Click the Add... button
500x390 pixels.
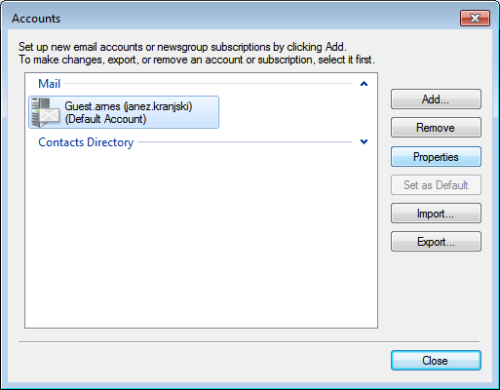coord(436,99)
